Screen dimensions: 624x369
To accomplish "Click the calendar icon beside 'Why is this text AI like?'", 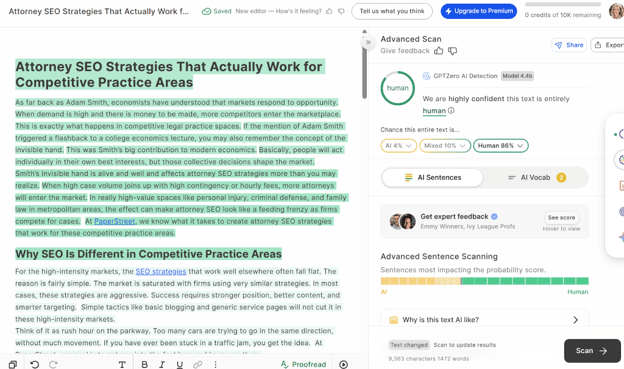I will (x=393, y=320).
